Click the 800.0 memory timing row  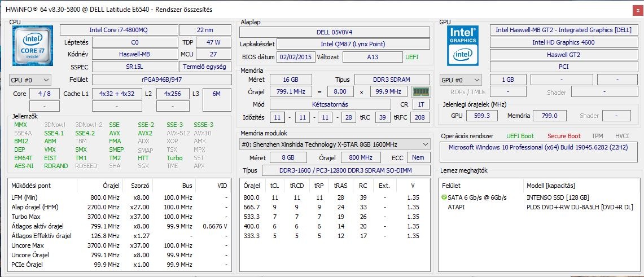point(335,197)
